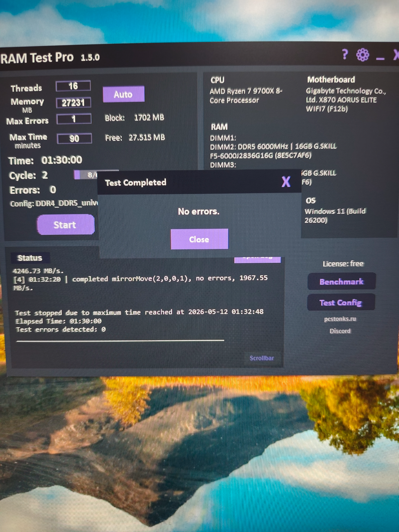399x532 pixels.
Task: Click the Close button in dialog
Action: (199, 239)
